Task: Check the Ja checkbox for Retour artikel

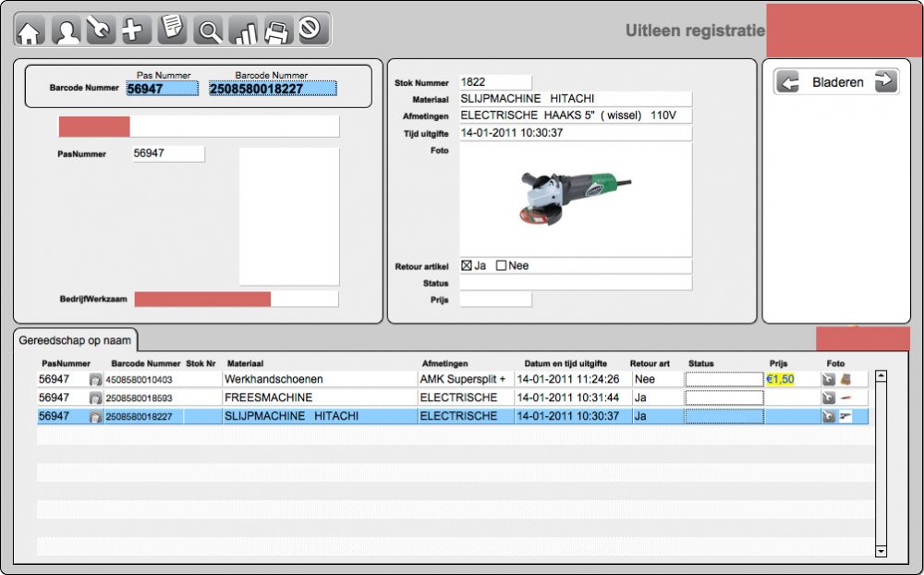Action: click(467, 265)
